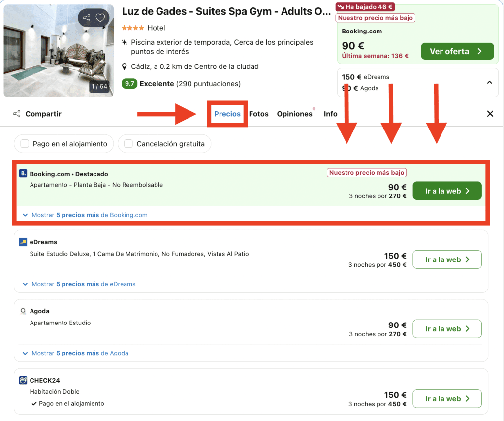504x421 pixels.
Task: Switch to the Fotos tab
Action: pyautogui.click(x=259, y=114)
